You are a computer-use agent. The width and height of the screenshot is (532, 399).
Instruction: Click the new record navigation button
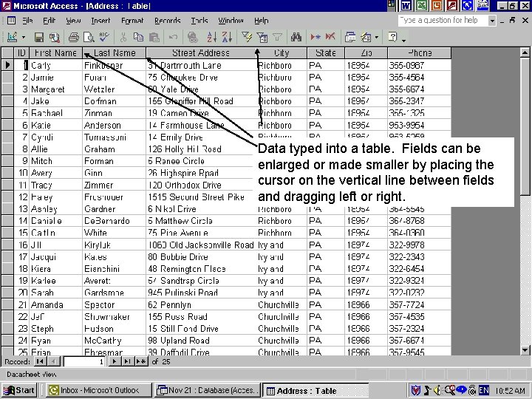(141, 361)
